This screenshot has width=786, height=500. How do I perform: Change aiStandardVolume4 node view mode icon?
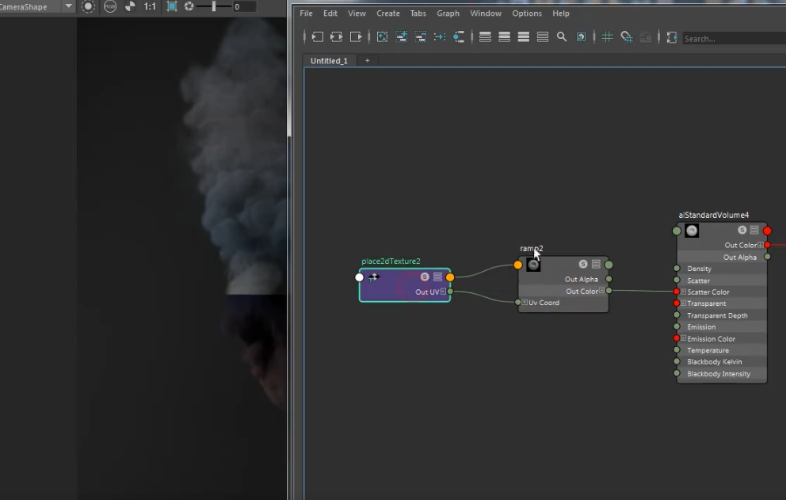754,230
